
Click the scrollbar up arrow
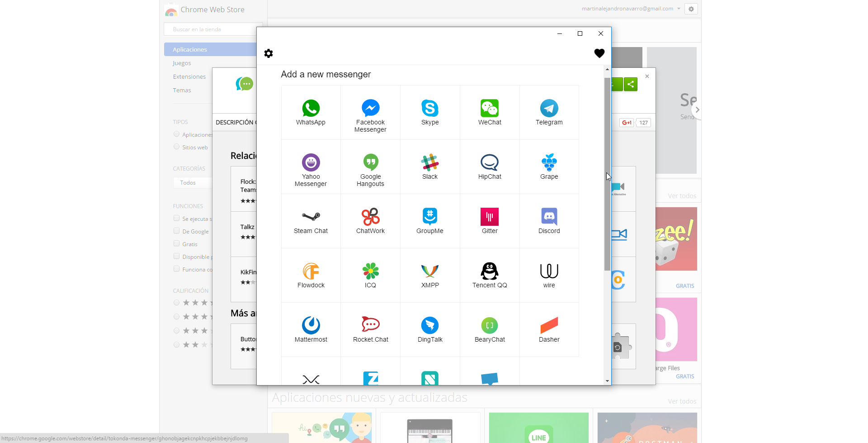coord(607,69)
